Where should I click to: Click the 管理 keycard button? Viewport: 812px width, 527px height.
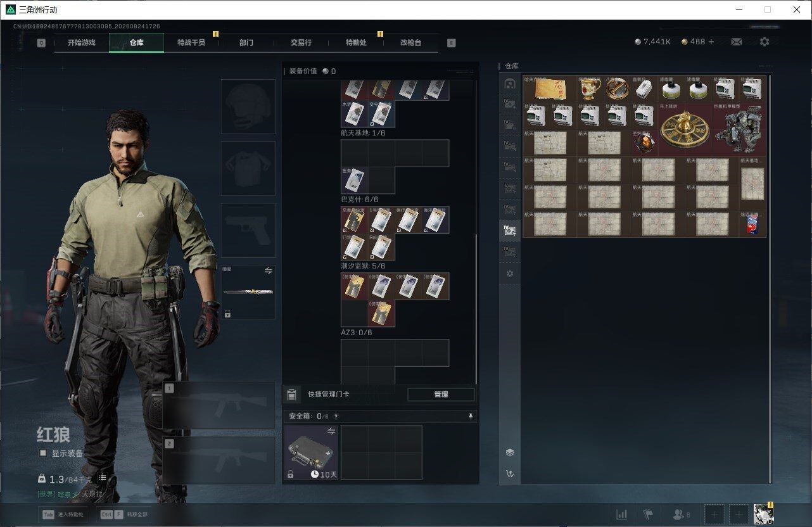[441, 394]
